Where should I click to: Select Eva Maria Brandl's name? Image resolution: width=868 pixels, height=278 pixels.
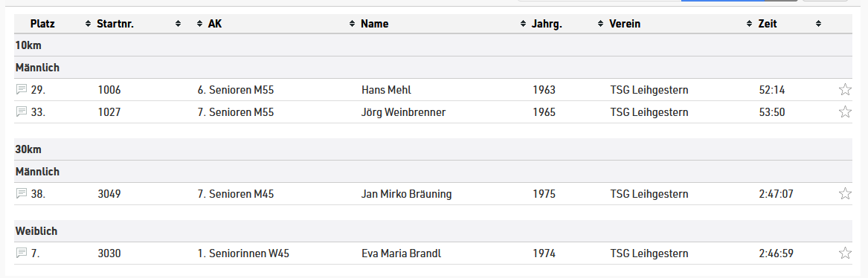pos(402,253)
